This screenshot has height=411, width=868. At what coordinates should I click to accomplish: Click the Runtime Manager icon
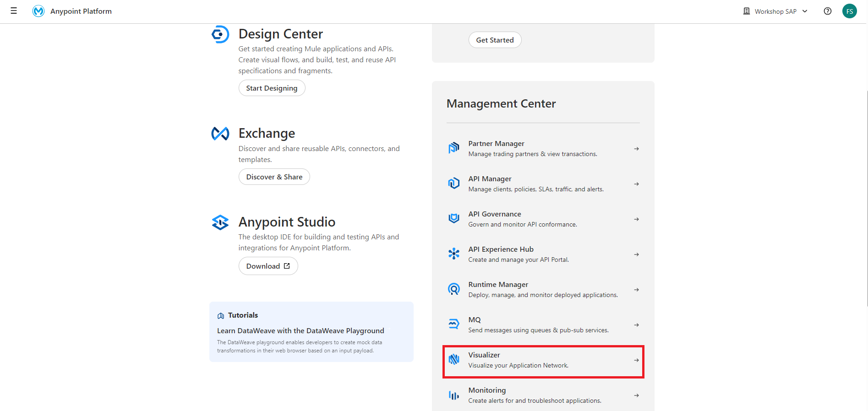(454, 289)
